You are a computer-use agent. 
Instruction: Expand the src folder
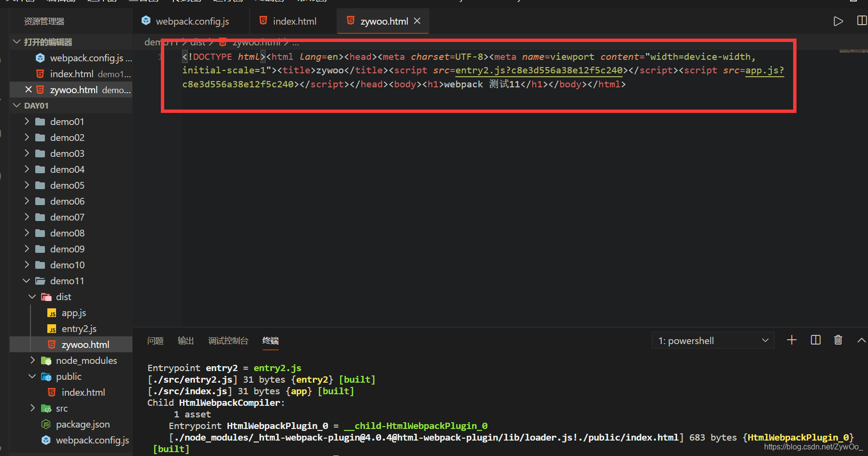(33, 408)
